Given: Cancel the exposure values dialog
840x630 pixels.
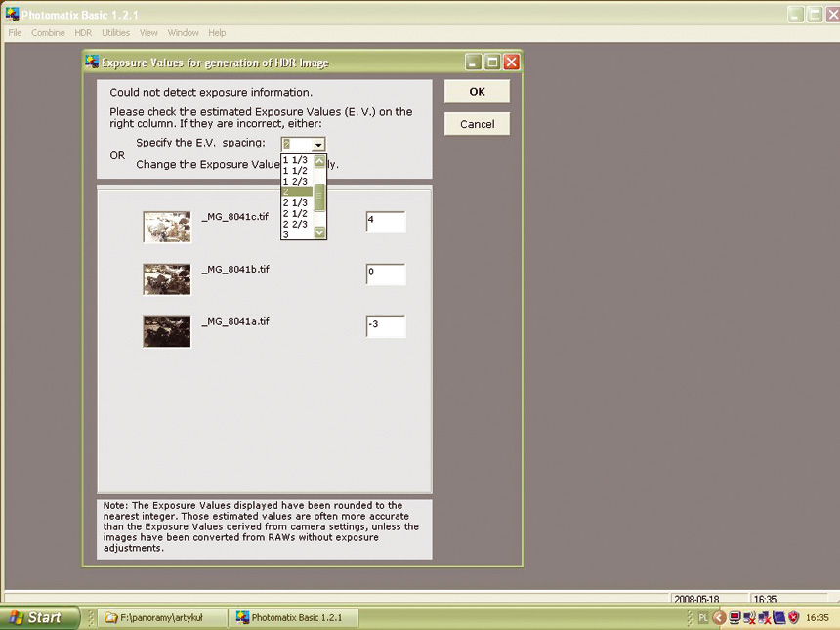Looking at the screenshot, I should click(x=477, y=124).
